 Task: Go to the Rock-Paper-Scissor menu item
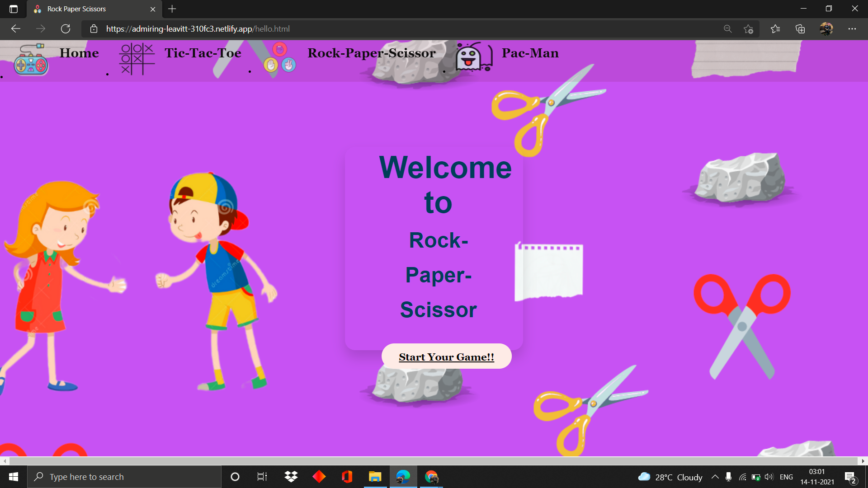click(x=371, y=53)
